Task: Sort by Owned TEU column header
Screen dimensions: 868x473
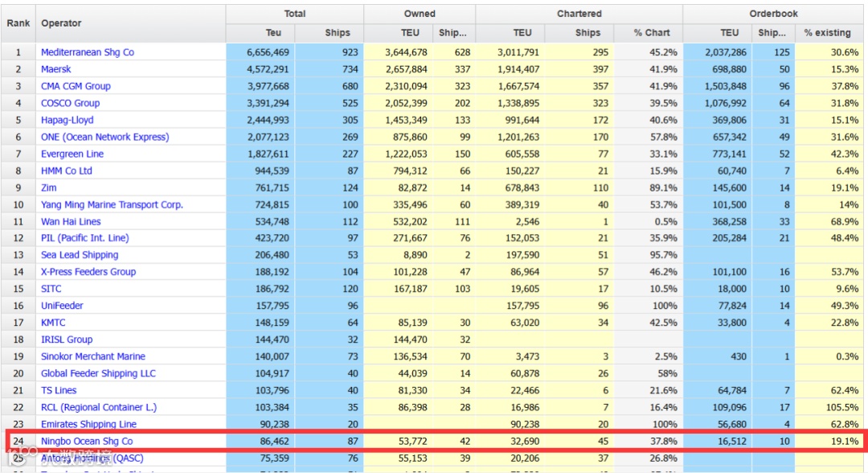Action: tap(399, 33)
